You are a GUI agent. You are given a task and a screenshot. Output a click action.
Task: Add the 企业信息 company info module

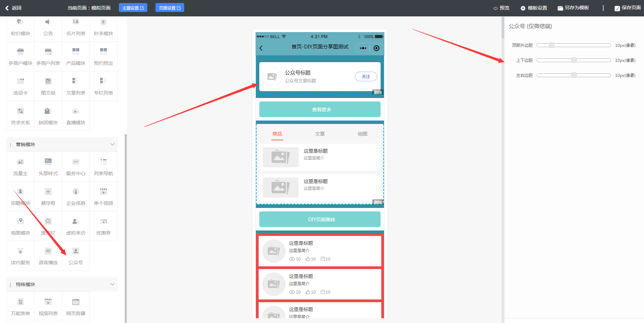click(76, 197)
